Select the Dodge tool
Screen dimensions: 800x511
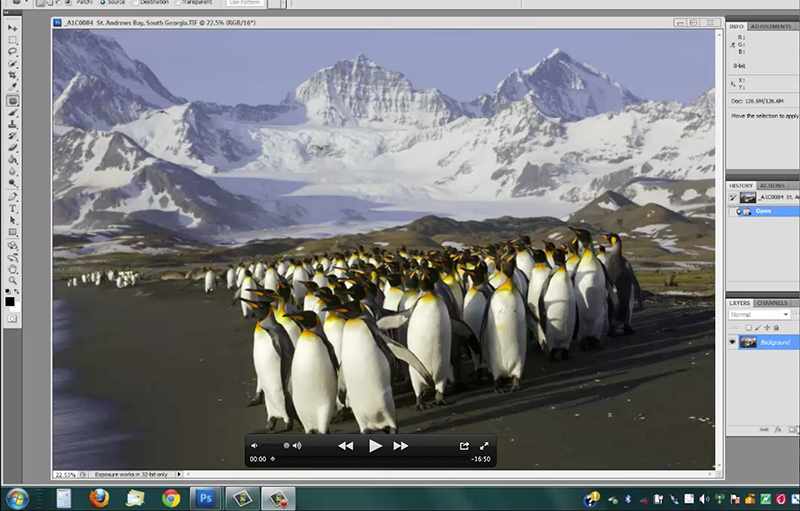point(13,183)
